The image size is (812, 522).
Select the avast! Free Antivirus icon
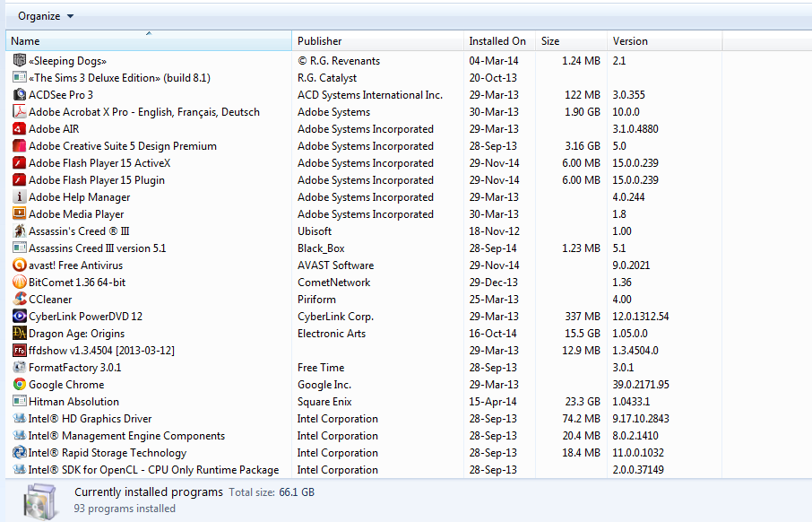tap(20, 265)
